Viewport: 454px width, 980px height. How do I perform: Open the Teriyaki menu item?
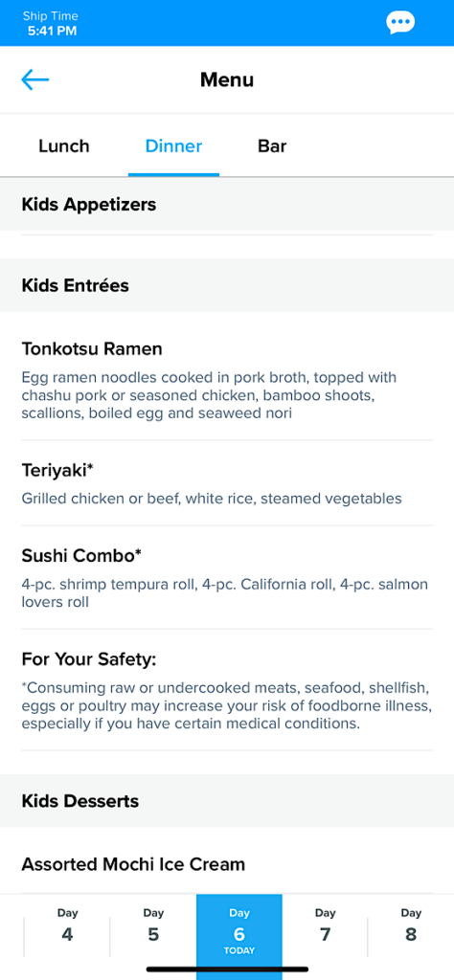tap(227, 483)
